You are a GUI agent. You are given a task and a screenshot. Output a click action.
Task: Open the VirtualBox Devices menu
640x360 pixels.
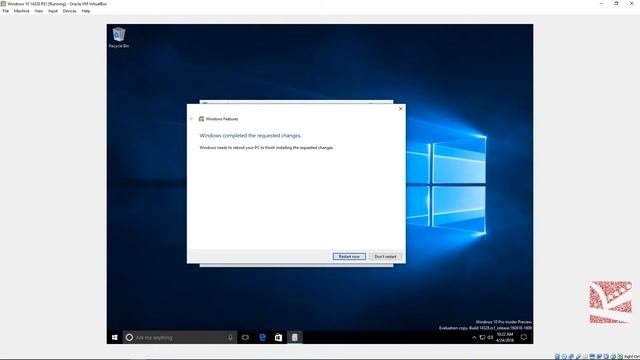point(69,11)
